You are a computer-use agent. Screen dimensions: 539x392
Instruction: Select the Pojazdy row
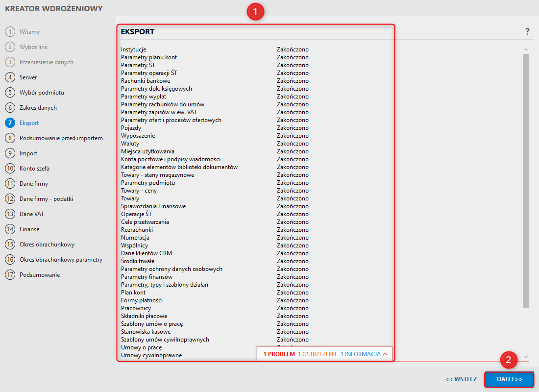point(215,128)
